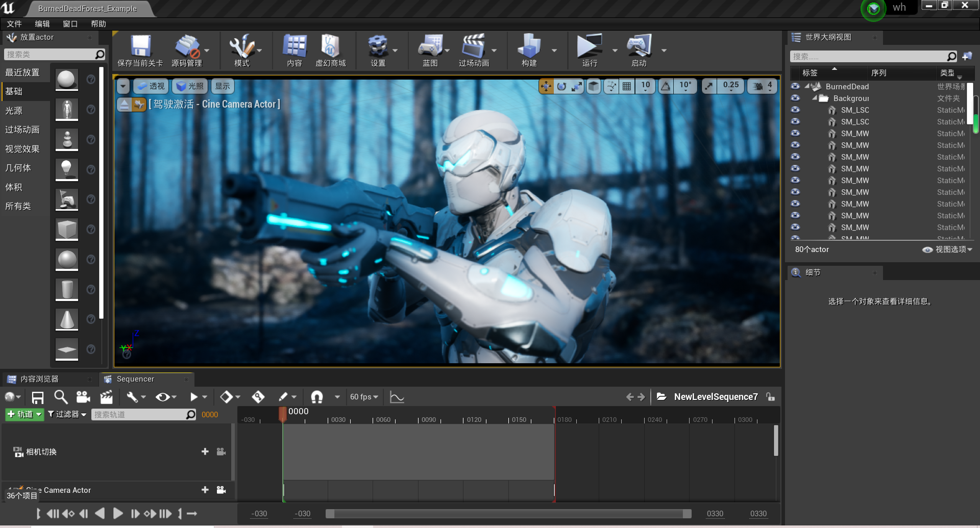Click the Sequencer render movie clapperboard icon
This screenshot has height=528, width=980.
click(x=106, y=397)
